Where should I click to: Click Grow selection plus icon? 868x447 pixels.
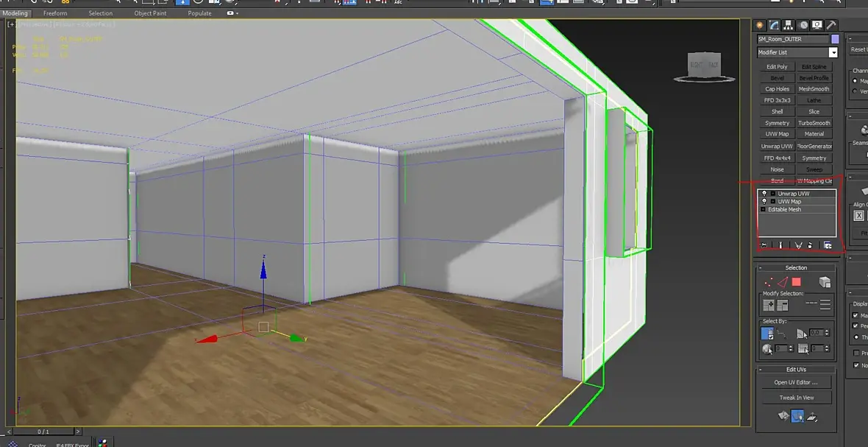click(x=769, y=305)
